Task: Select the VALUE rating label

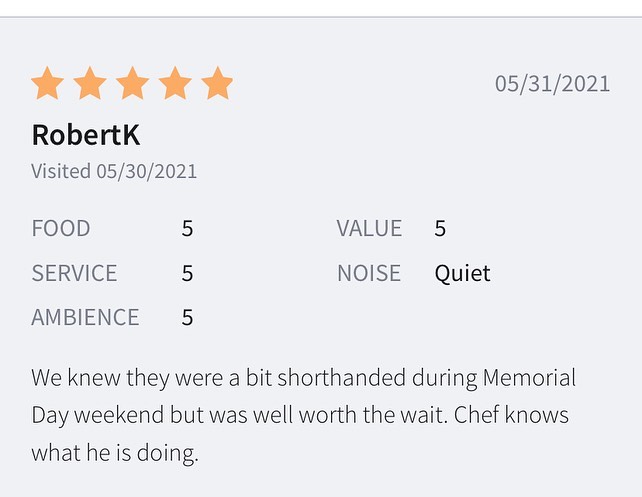Action: 369,228
